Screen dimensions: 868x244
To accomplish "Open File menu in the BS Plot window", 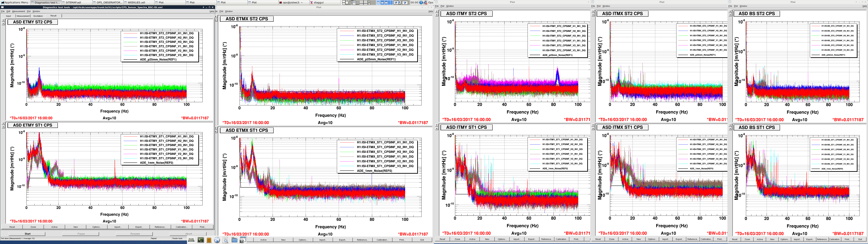I will (730, 6).
